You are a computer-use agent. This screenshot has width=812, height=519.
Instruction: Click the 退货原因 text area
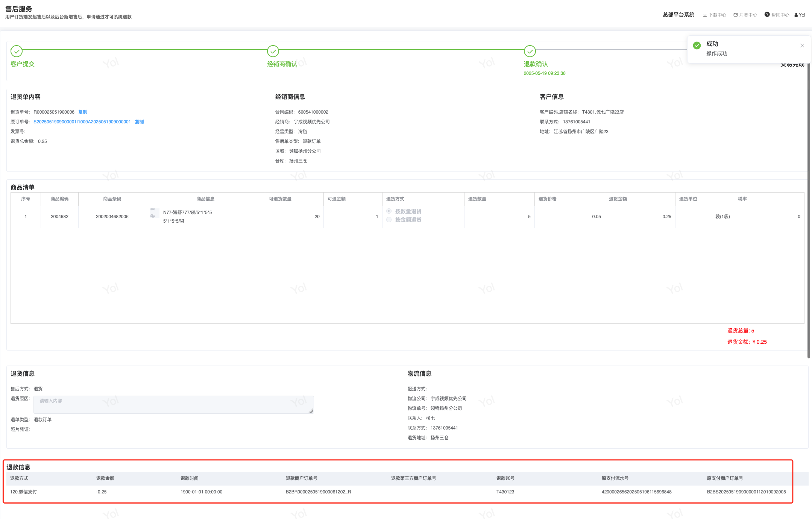173,405
